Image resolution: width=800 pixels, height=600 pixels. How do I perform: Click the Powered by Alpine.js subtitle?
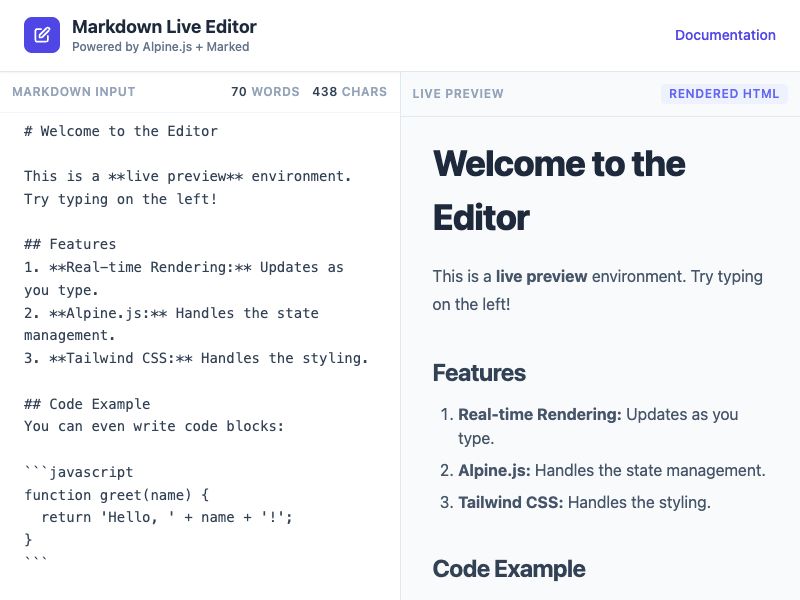click(x=162, y=45)
